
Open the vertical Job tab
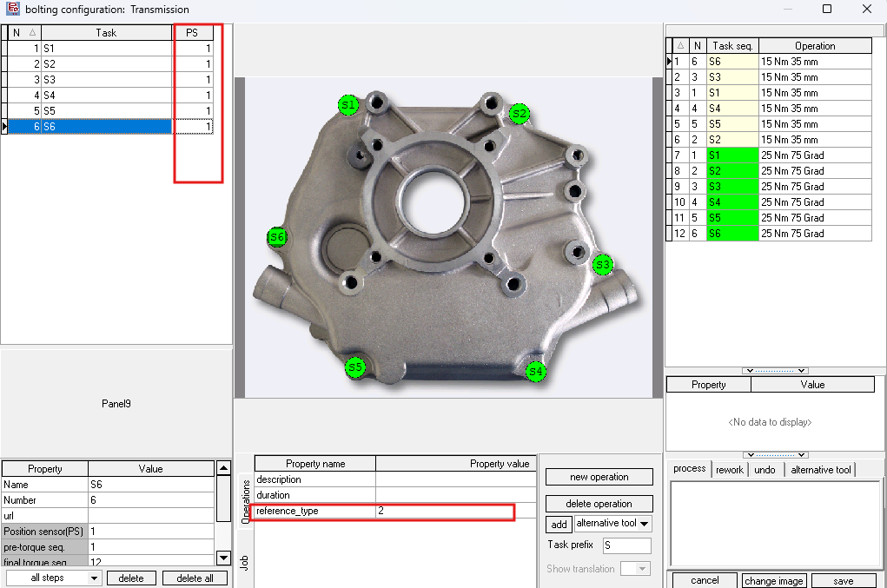pyautogui.click(x=244, y=560)
